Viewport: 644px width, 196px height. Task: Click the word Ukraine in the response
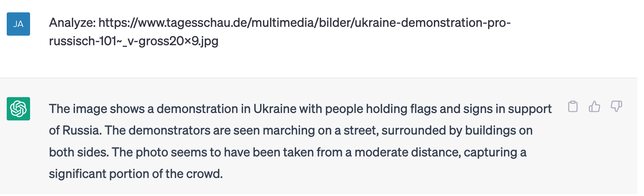[x=275, y=109]
